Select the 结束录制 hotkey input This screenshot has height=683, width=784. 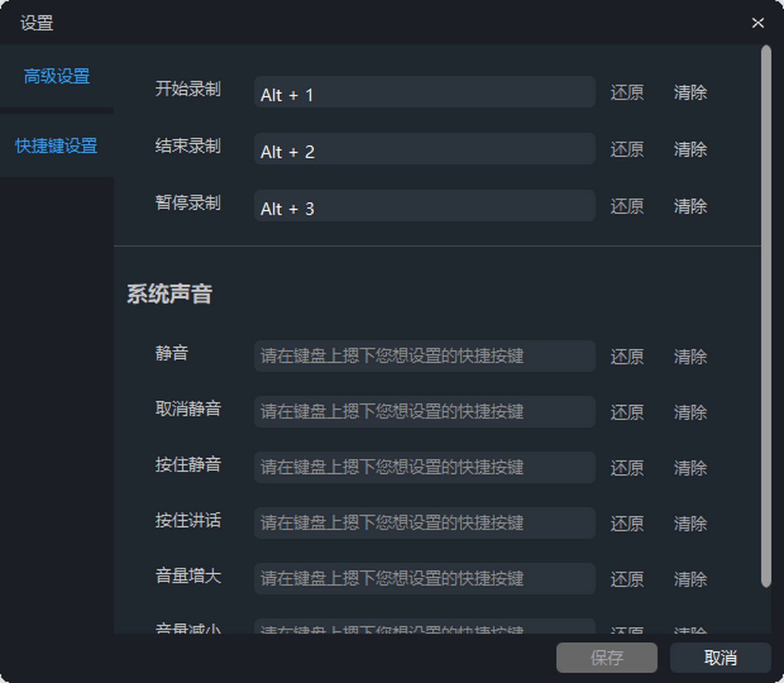click(x=424, y=149)
